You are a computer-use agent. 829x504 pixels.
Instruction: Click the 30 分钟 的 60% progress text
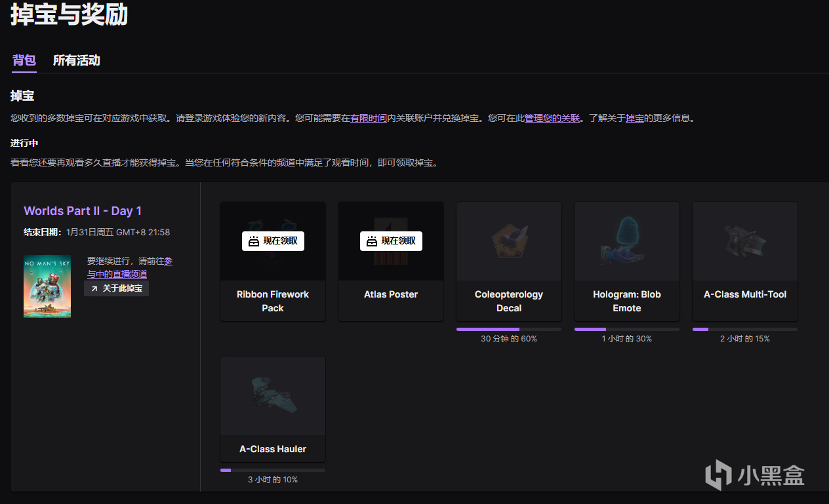pyautogui.click(x=509, y=339)
